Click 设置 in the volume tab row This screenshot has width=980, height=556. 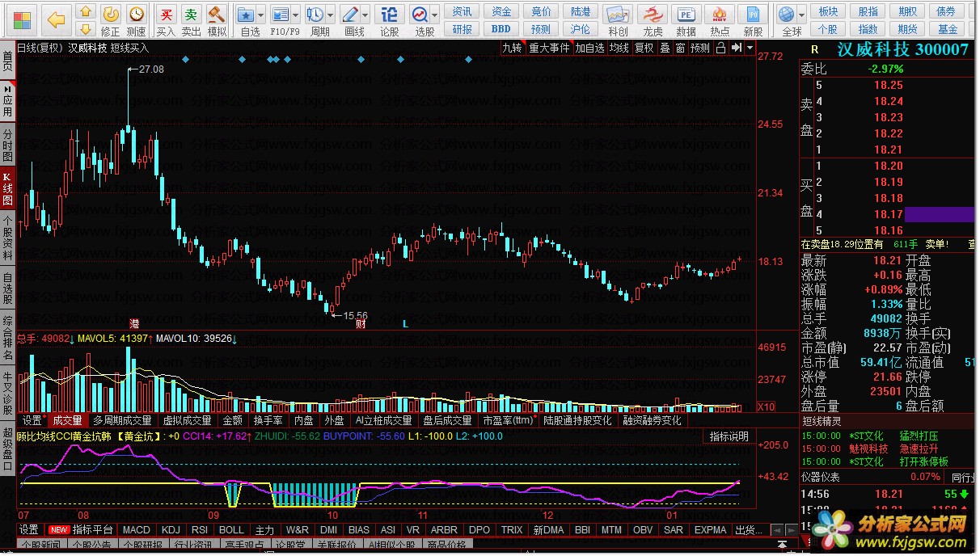(x=32, y=420)
